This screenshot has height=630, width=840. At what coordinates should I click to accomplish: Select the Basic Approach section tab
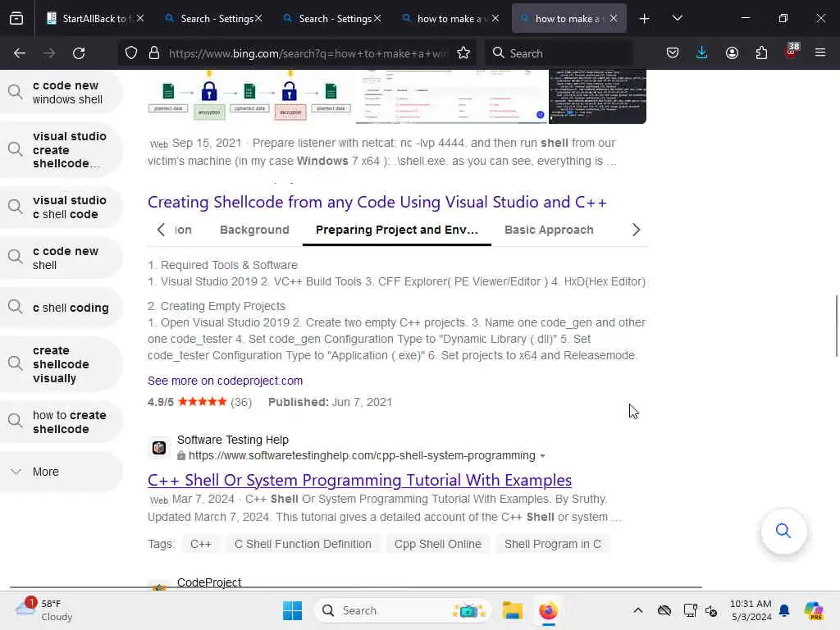coord(549,230)
